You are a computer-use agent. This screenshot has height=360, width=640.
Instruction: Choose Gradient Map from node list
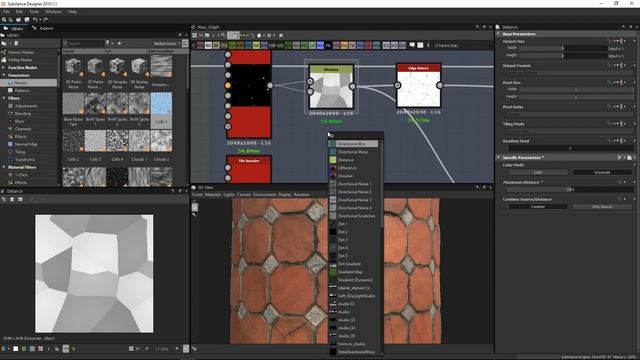tap(353, 272)
